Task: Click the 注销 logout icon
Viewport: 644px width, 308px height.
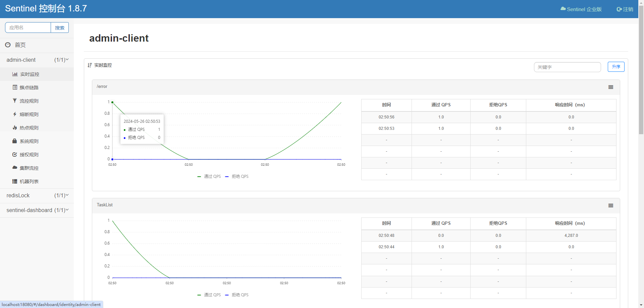Action: click(x=619, y=9)
